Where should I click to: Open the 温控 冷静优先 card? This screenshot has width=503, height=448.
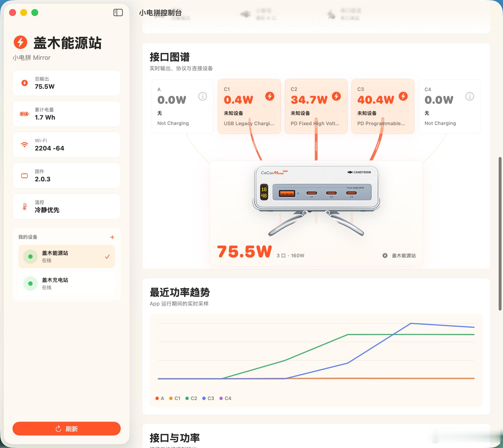[x=67, y=207]
